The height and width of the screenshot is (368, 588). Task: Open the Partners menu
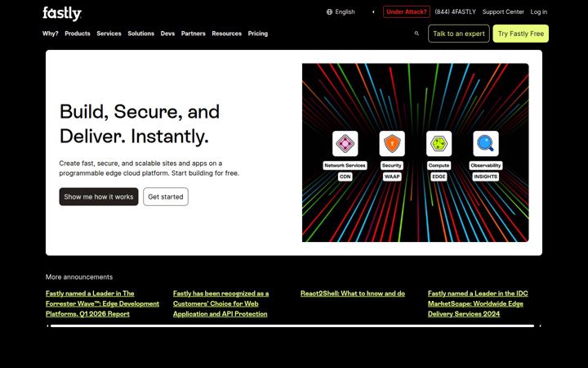[x=193, y=34]
